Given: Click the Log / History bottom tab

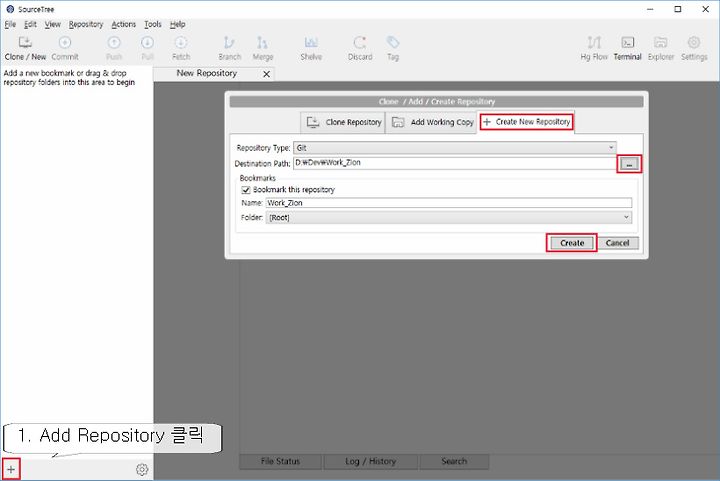Looking at the screenshot, I should (x=371, y=461).
